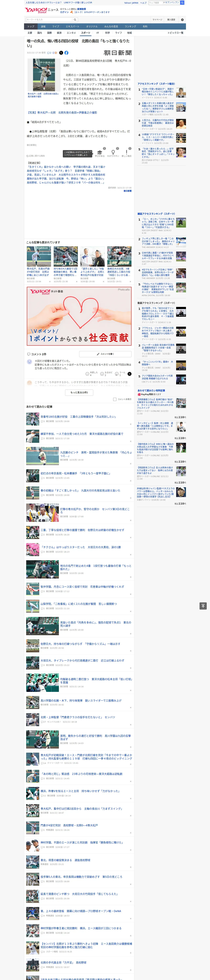Click 記事に関する報告 report icon link
Image resolution: width=210 pixels, height=980 pixels.
tap(35, 156)
